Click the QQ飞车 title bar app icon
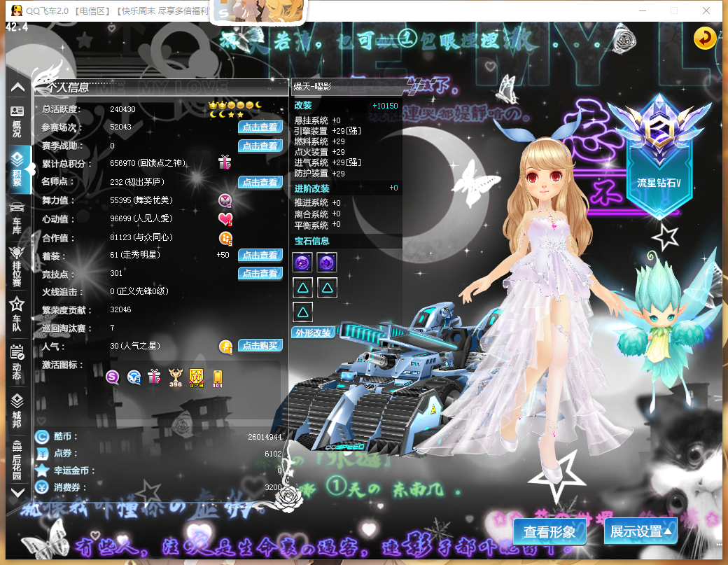Screen dimensions: 728x565 [17, 11]
